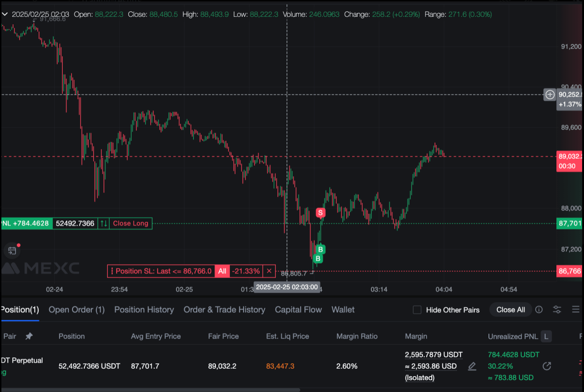Image resolution: width=584 pixels, height=392 pixels.
Task: Open Order & Trade History tab
Action: [224, 310]
